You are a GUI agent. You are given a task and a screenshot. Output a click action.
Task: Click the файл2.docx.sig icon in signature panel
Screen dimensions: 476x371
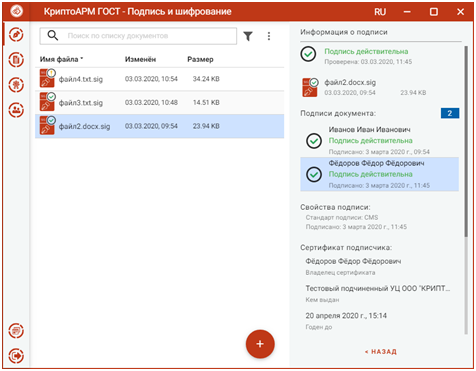tap(310, 87)
